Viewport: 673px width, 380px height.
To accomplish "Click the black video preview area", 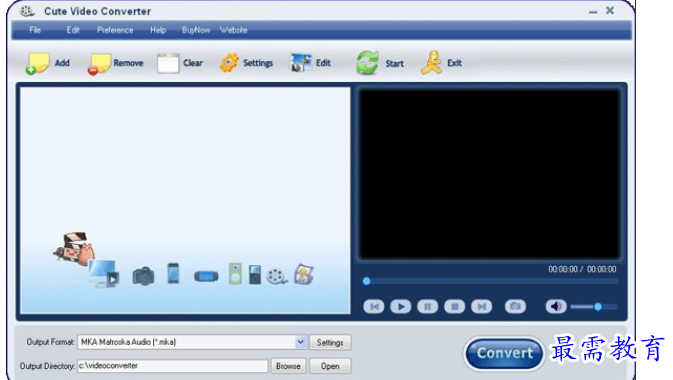I will click(x=490, y=173).
